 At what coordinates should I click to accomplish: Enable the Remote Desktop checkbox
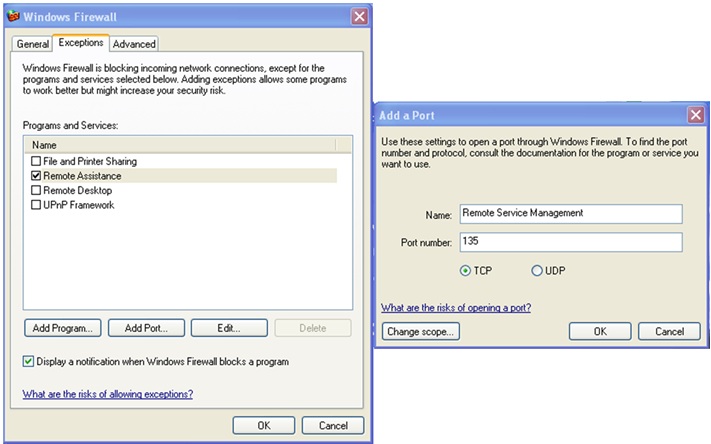tap(36, 190)
